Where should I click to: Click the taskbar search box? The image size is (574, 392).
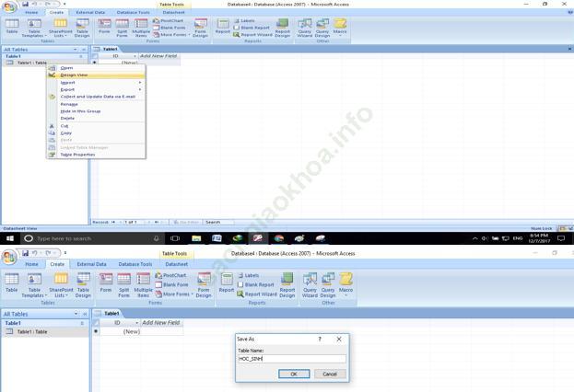91,238
